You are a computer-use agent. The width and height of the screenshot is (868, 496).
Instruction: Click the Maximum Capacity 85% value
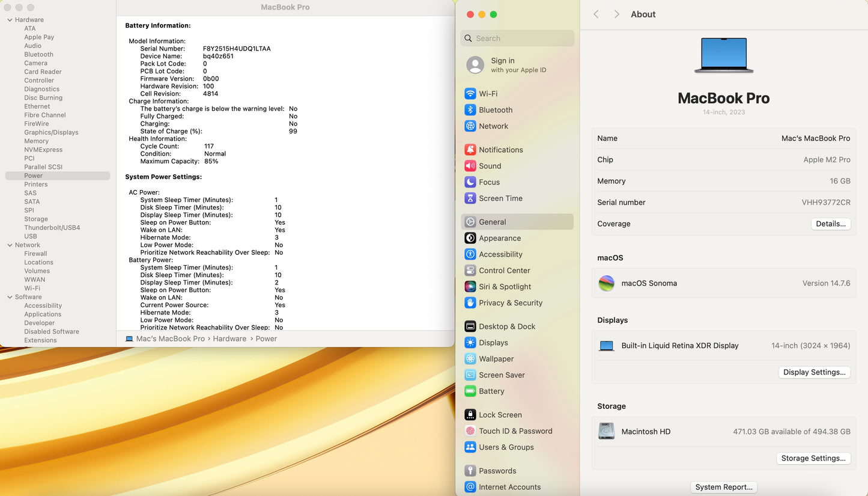[x=211, y=162]
